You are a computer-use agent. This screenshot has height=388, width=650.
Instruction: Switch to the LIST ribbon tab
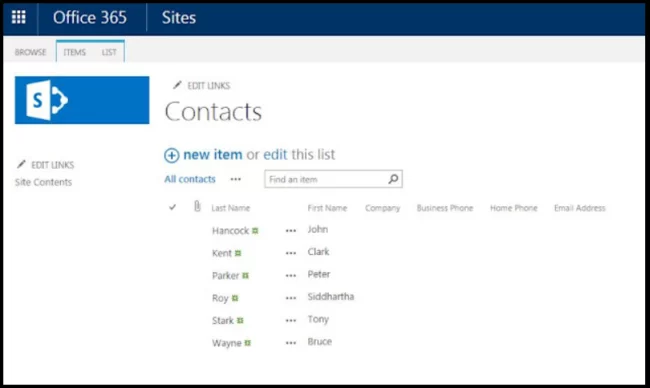109,52
